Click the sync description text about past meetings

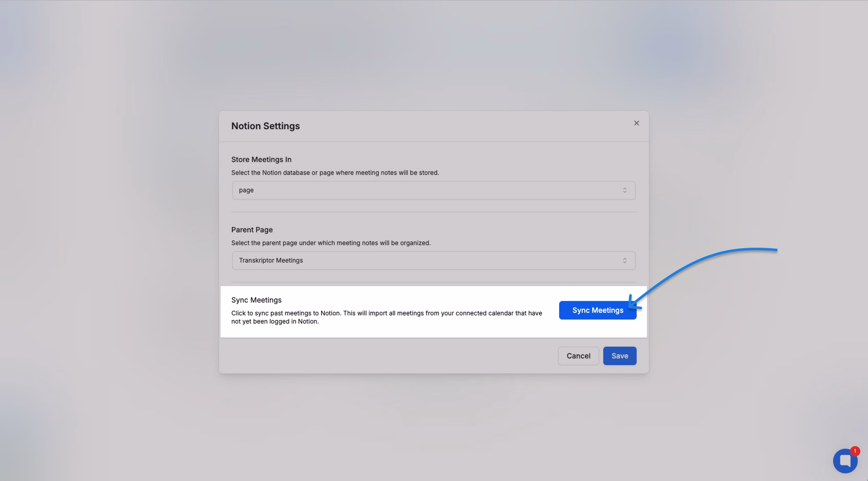(387, 317)
